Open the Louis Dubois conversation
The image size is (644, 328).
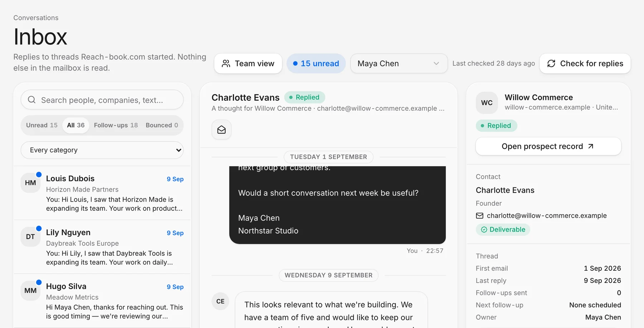coord(102,193)
